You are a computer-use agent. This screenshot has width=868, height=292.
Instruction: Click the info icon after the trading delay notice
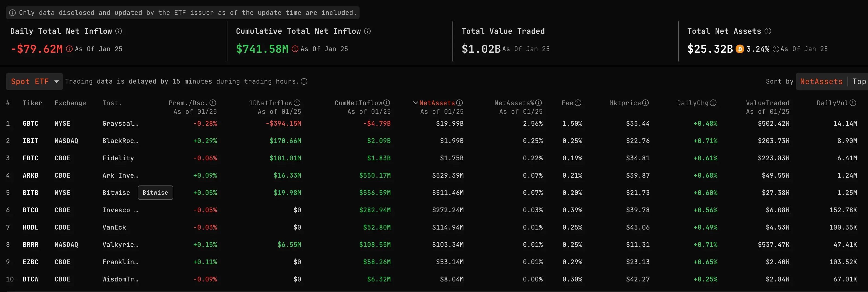pyautogui.click(x=305, y=81)
